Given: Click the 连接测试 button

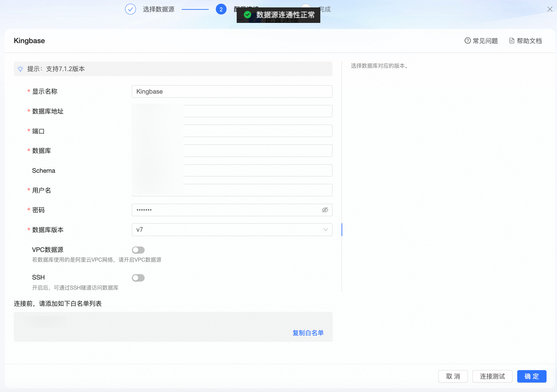Looking at the screenshot, I should click(x=492, y=377).
